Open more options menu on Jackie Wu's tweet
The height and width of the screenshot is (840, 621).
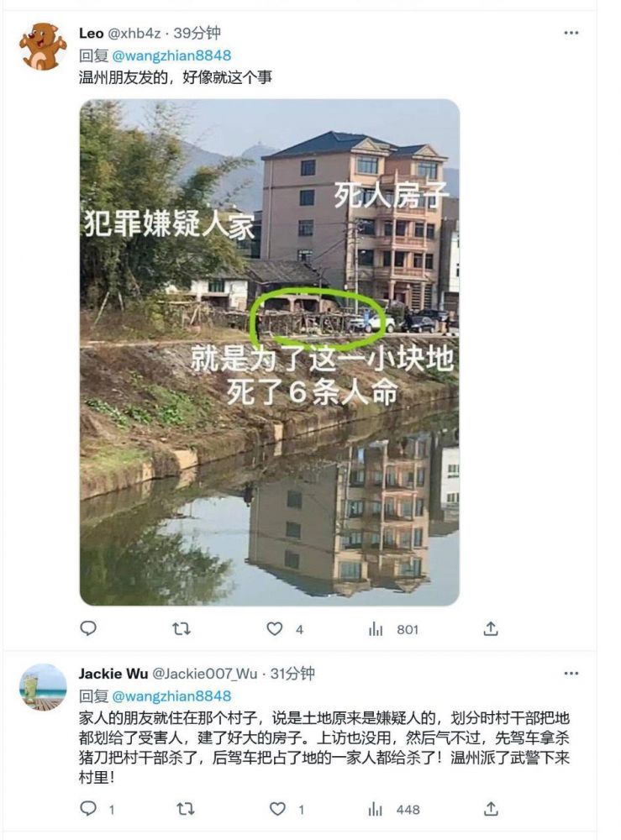pos(571,673)
